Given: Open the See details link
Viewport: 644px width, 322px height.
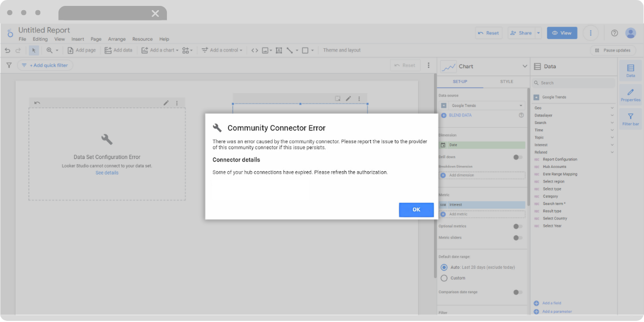Looking at the screenshot, I should [106, 172].
